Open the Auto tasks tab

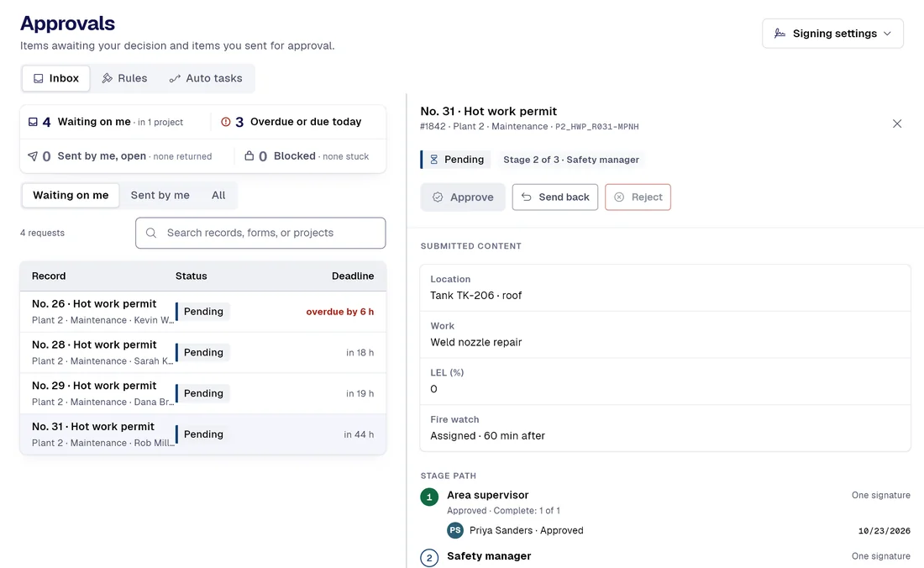pos(206,78)
